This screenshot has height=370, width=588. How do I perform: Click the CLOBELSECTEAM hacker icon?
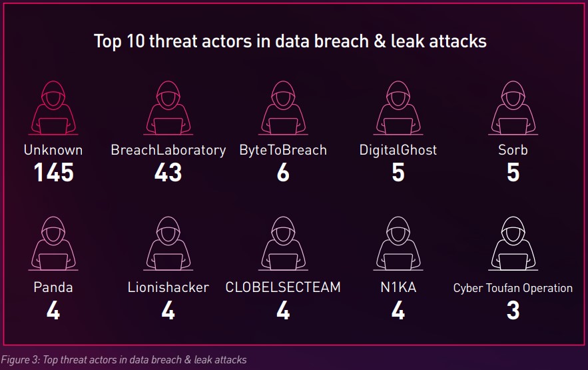click(283, 244)
